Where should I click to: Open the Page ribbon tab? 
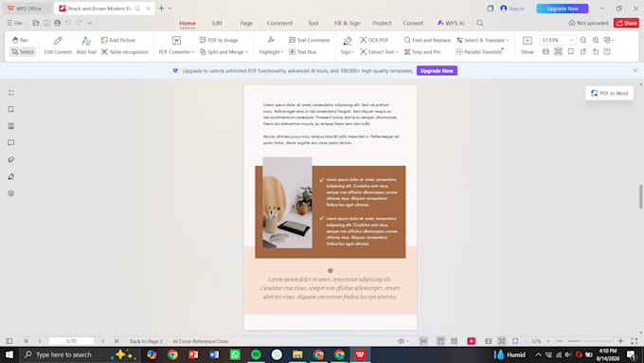pos(246,23)
